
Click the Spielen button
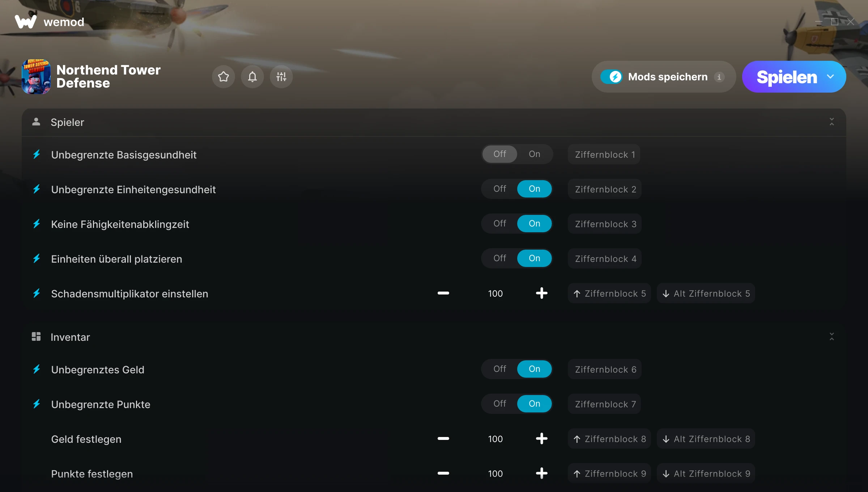point(787,77)
